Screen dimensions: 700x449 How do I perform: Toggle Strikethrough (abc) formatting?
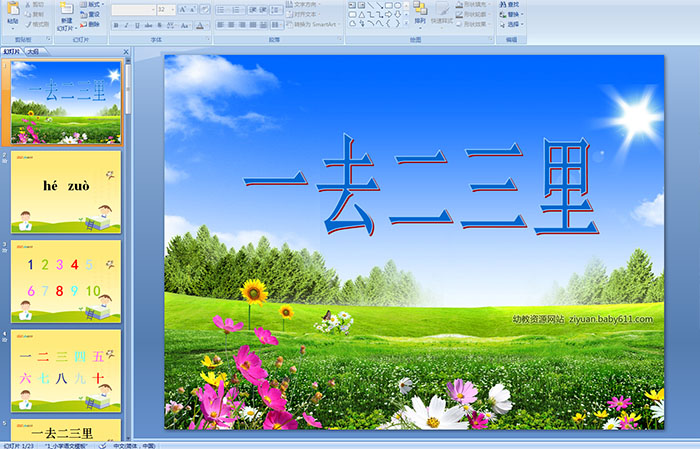click(x=148, y=25)
